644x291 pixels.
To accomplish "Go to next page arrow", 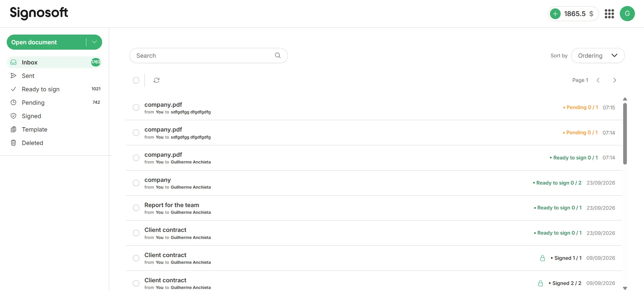I will 614,80.
